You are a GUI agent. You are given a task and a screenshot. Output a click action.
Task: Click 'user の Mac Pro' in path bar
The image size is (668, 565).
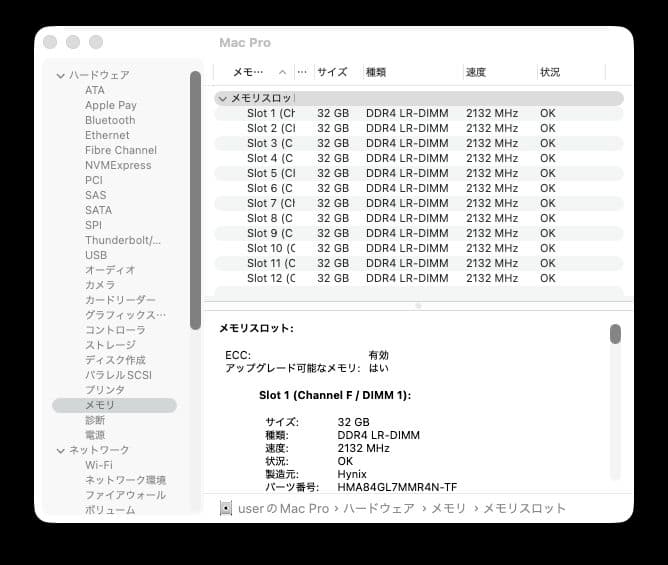point(283,509)
